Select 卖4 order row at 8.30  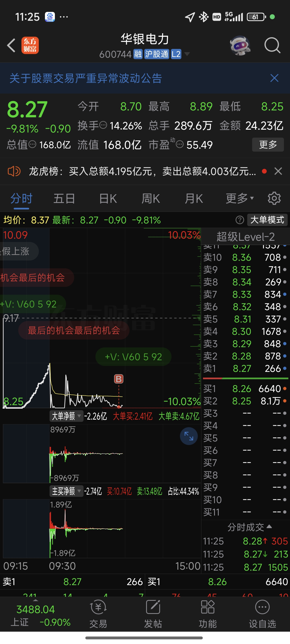245,331
